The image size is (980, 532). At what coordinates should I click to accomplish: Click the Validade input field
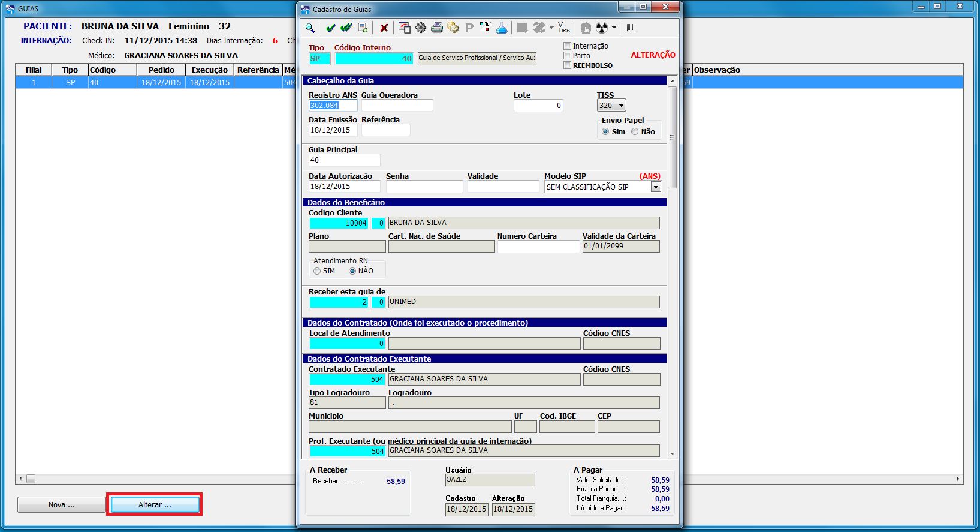(x=503, y=187)
